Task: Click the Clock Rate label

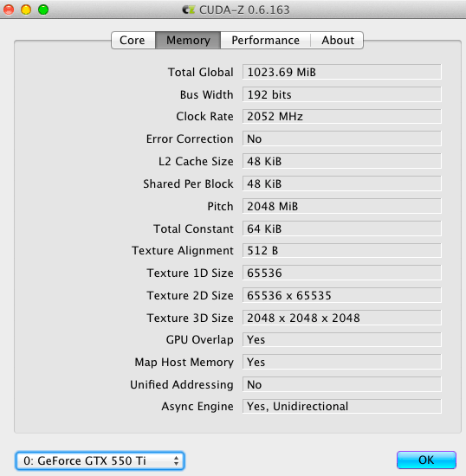Action: pos(204,117)
